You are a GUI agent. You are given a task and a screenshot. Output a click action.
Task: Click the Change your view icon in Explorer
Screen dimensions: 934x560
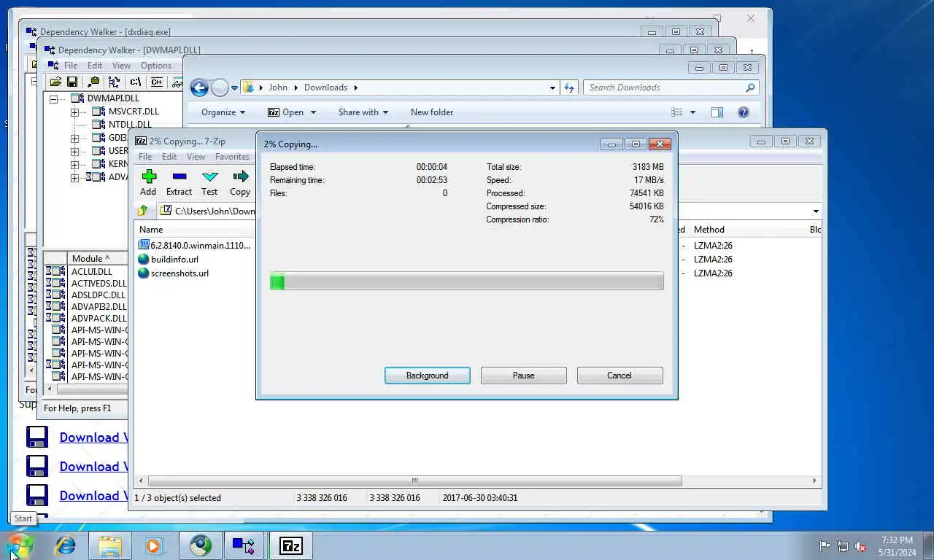click(677, 112)
